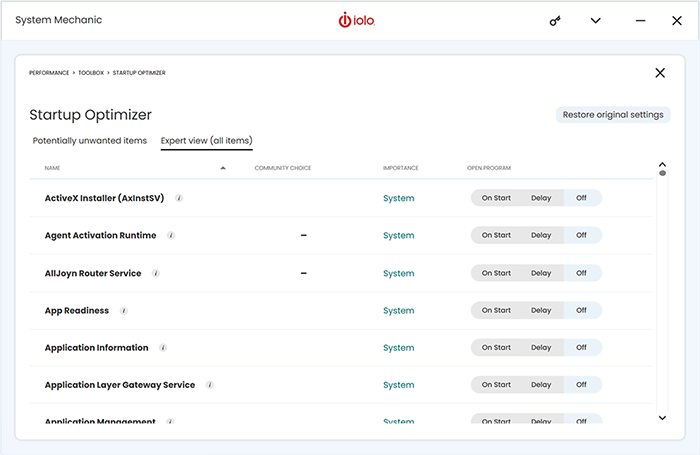
Task: Click System importance for Application Information
Action: [x=399, y=348]
